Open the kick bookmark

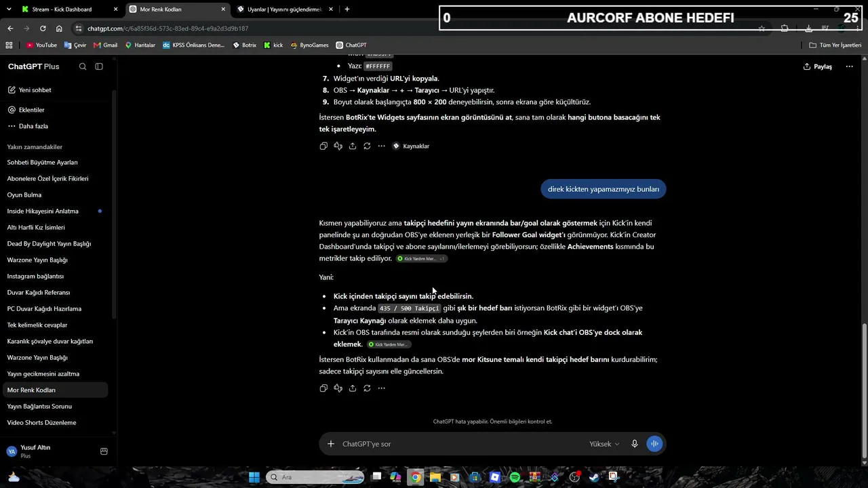[x=273, y=45]
